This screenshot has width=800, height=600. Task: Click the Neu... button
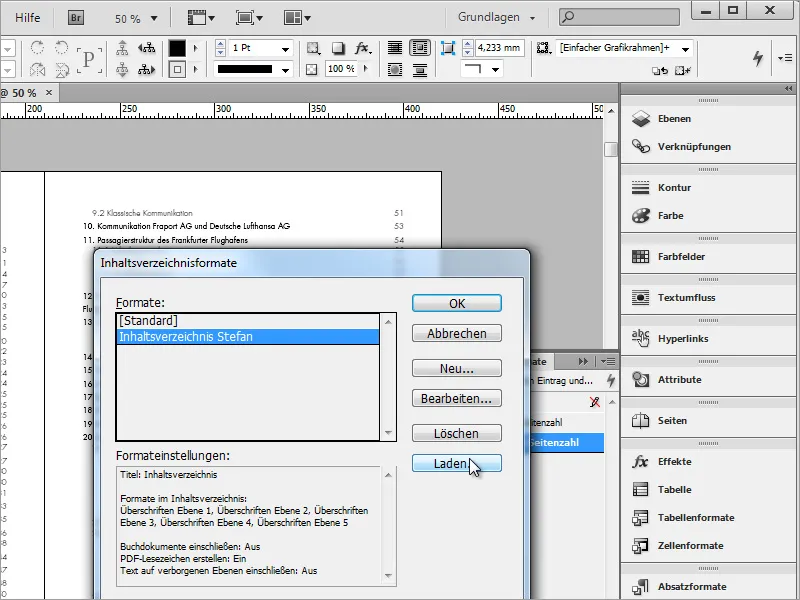tap(457, 368)
